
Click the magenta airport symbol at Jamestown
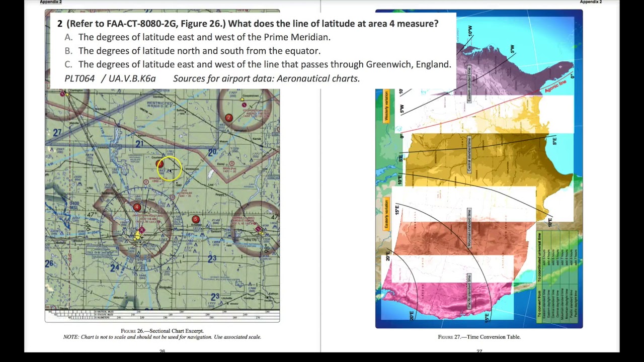[x=142, y=230]
